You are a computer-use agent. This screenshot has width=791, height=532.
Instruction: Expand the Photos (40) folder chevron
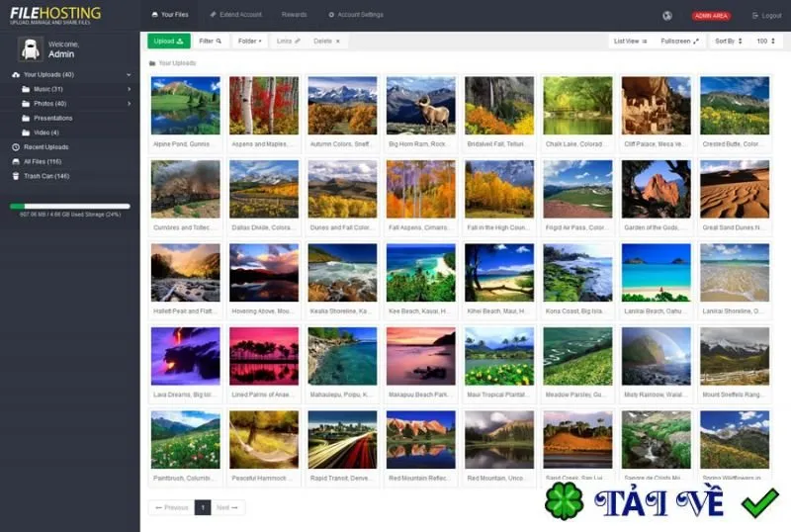[x=130, y=104]
